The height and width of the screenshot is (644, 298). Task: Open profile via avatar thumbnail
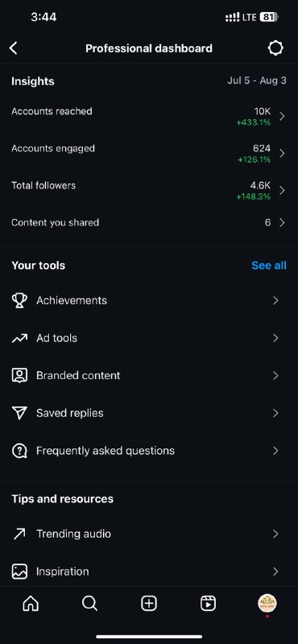(267, 603)
